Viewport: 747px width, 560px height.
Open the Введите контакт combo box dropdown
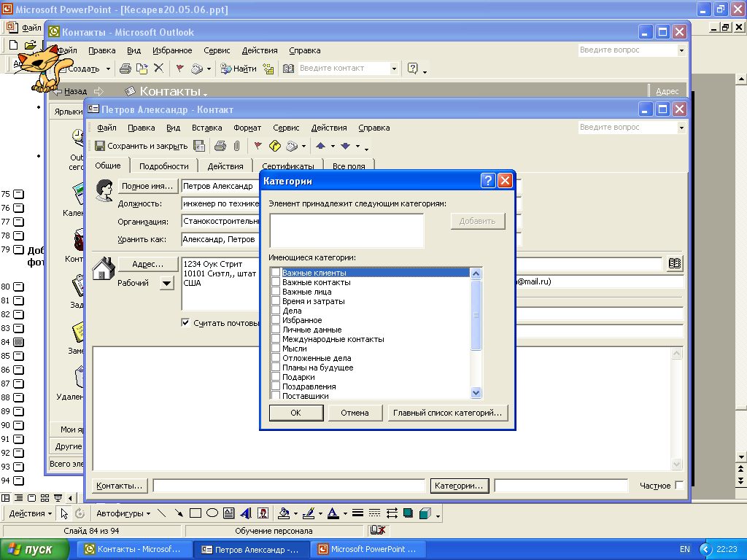pyautogui.click(x=394, y=69)
